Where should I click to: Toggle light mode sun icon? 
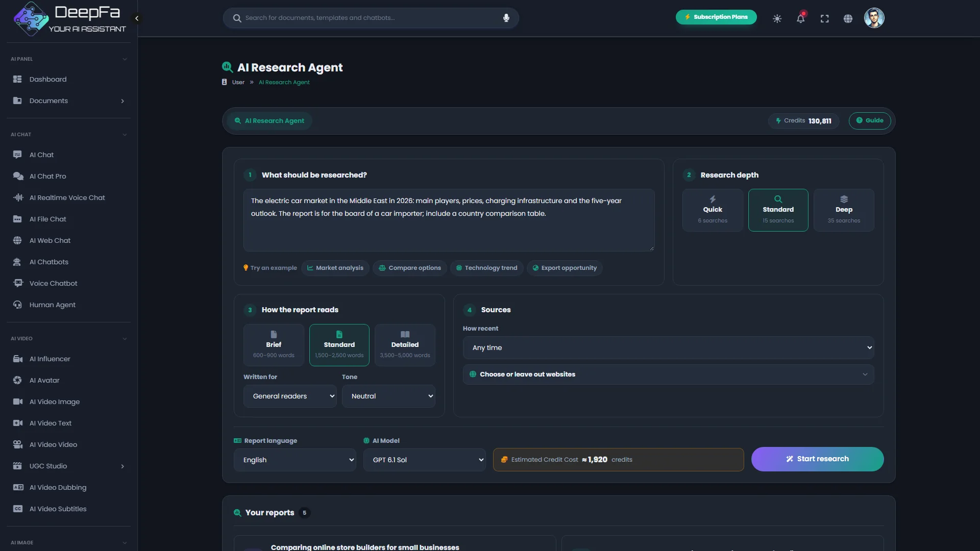click(x=777, y=18)
